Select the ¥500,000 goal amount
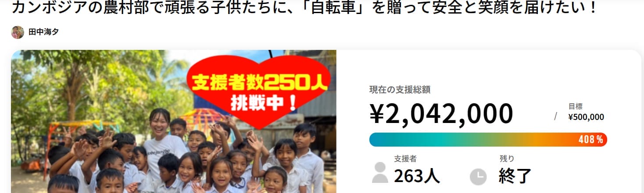This screenshot has height=193, width=644. coord(586,117)
